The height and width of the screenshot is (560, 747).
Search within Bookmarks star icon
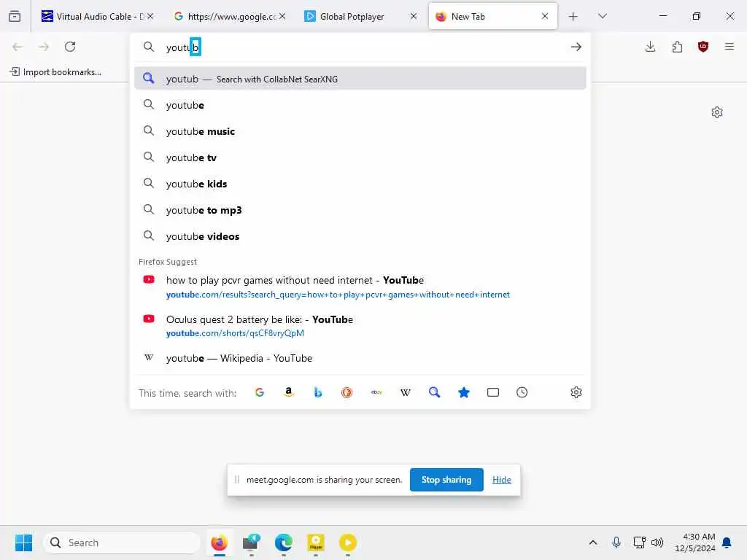pyautogui.click(x=463, y=392)
